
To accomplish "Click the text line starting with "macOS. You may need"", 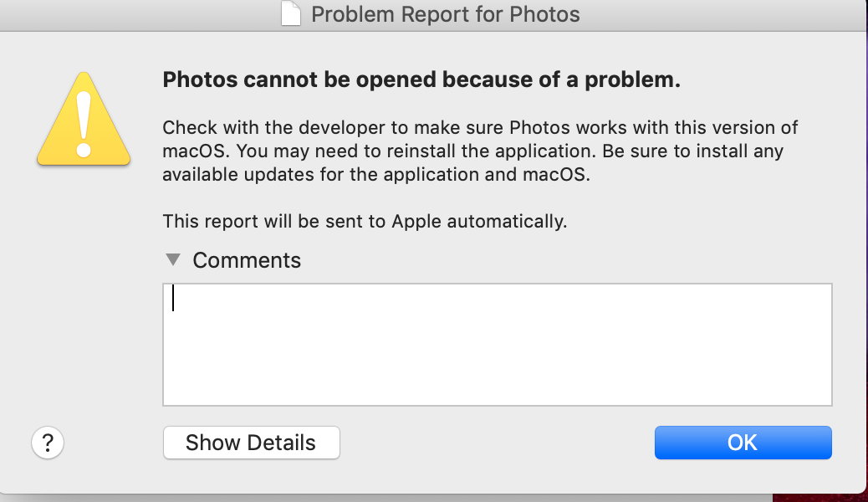I will (472, 152).
